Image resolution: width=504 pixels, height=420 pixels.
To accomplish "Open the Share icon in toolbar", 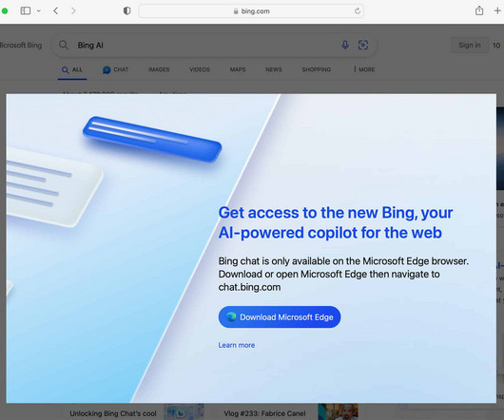I will click(x=479, y=10).
